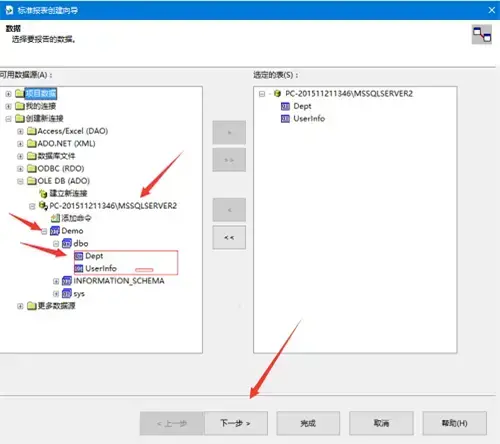
Task: Expand the sys schema node
Action: [56, 294]
